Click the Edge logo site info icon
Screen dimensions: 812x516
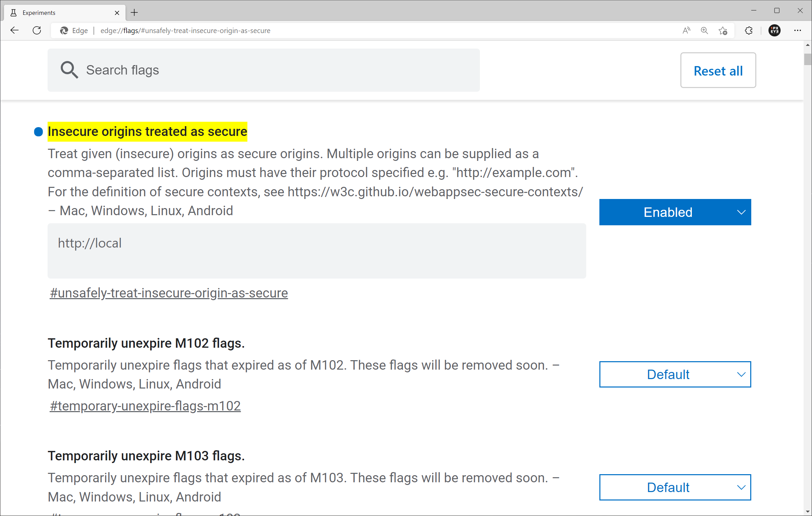[x=64, y=30]
